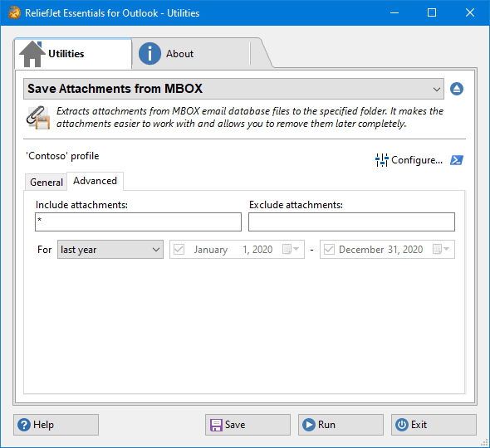Click the PowerShell command-line icon
The height and width of the screenshot is (448, 490).
pos(457,160)
